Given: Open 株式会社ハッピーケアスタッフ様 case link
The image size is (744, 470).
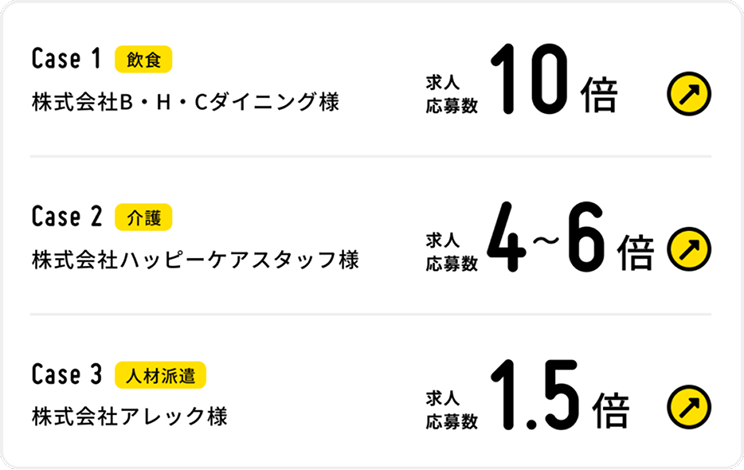Looking at the screenshot, I should 195,261.
